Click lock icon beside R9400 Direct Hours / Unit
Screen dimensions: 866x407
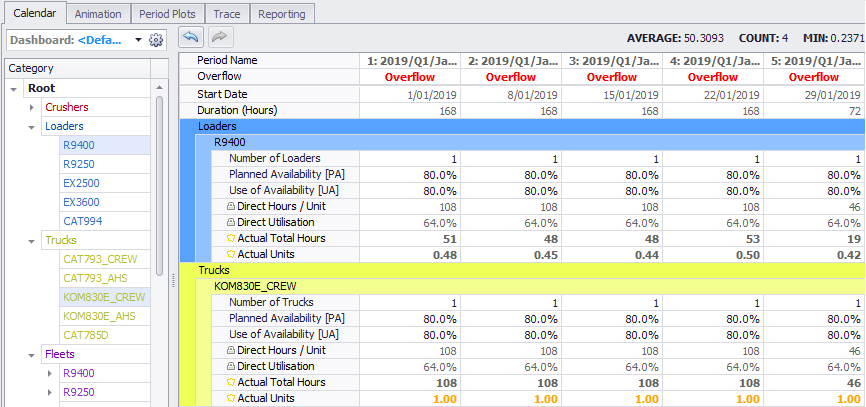tap(230, 206)
